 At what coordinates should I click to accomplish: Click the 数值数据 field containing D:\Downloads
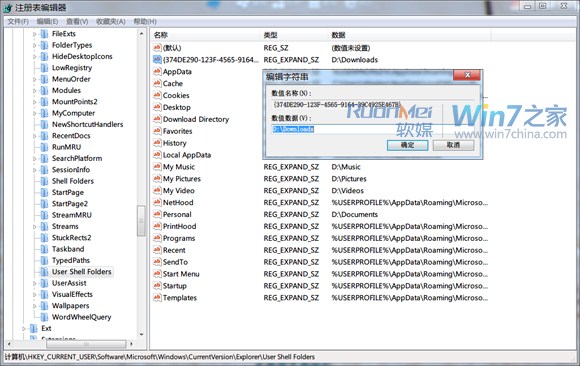coord(373,129)
